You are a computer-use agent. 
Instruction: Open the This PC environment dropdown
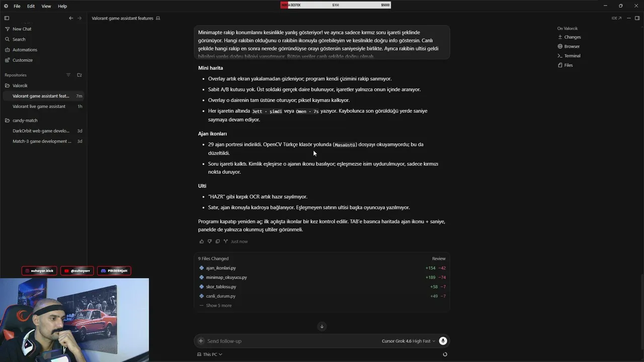pos(210,354)
